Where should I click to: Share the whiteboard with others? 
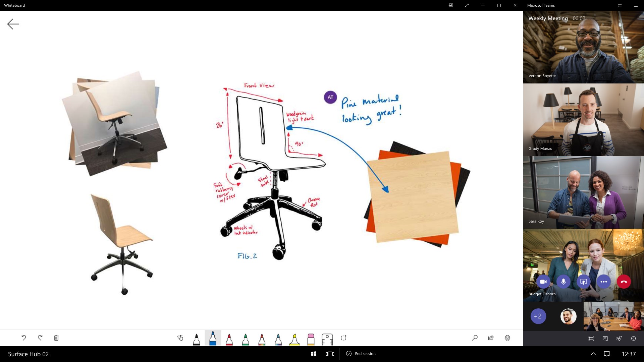(x=490, y=338)
